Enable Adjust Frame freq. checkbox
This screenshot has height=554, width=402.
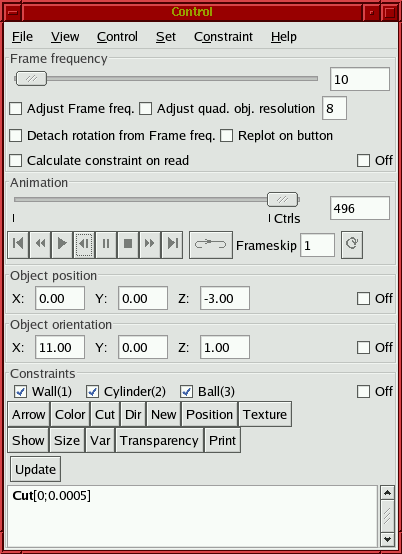pos(16,109)
